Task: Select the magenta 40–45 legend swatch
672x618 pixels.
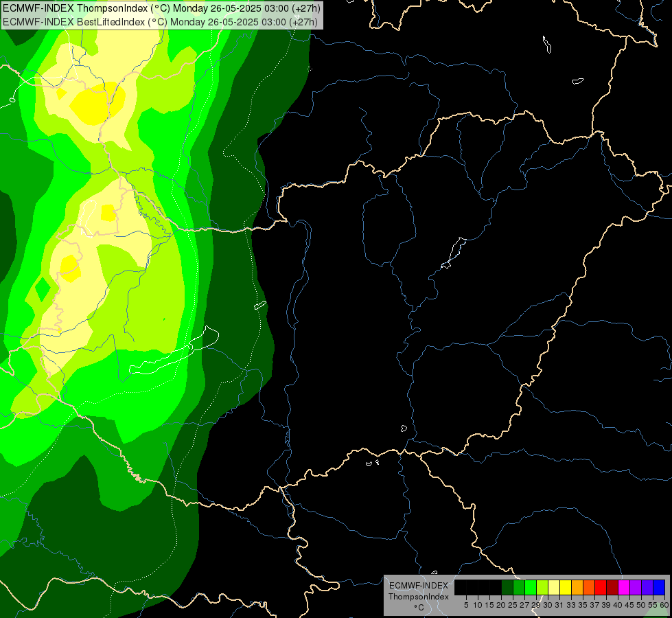Action: point(624,587)
